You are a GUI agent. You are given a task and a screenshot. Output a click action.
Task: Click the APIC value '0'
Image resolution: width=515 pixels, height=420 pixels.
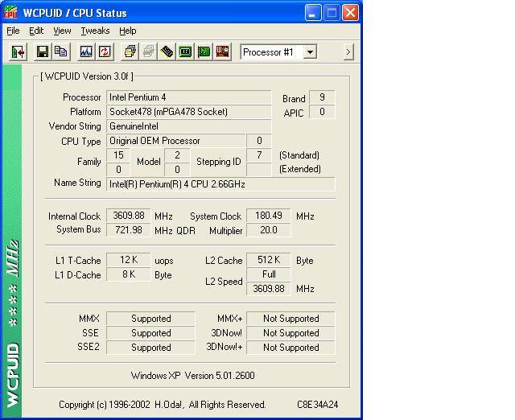click(x=322, y=112)
